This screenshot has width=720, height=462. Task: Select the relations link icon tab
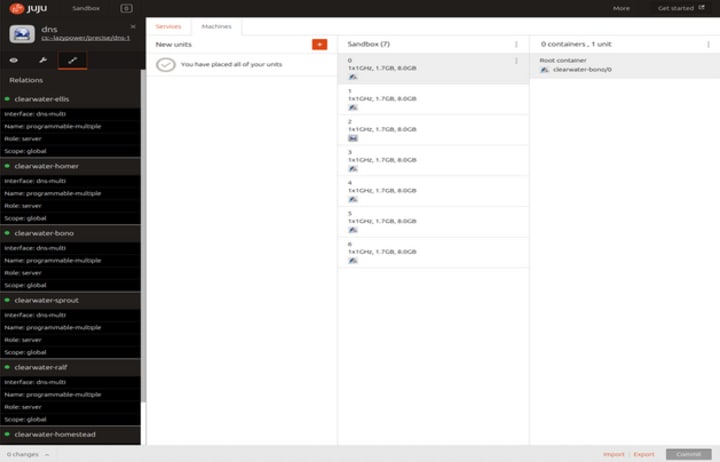[x=73, y=60]
